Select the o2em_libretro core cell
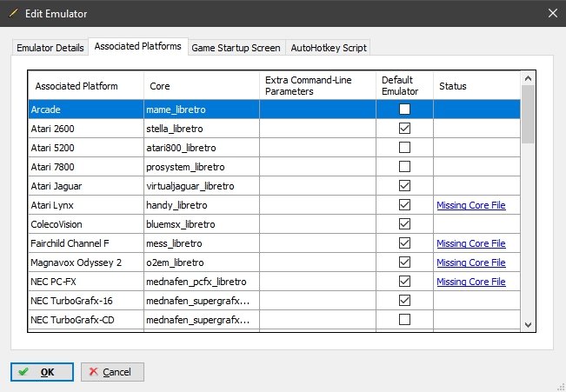Screen dimensions: 566x392 202,262
